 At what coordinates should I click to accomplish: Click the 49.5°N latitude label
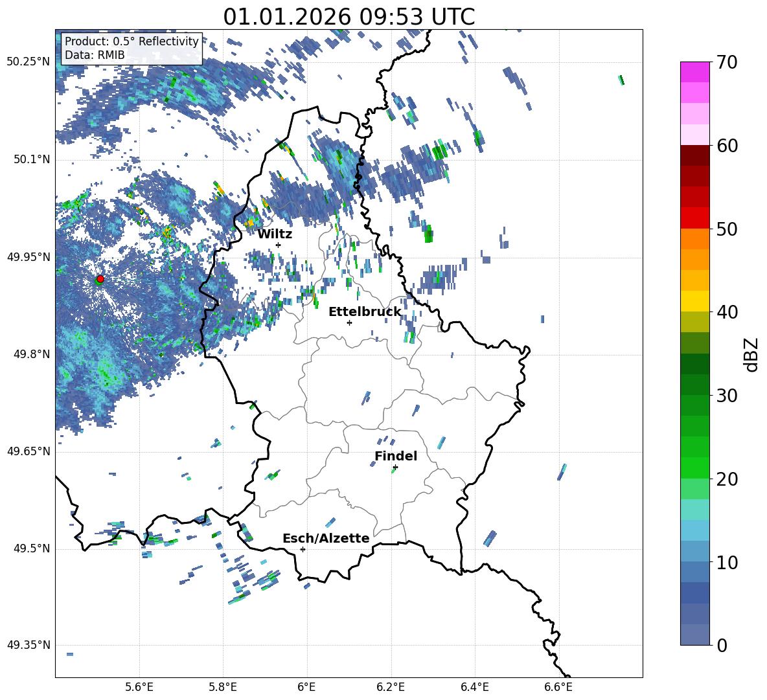point(31,548)
